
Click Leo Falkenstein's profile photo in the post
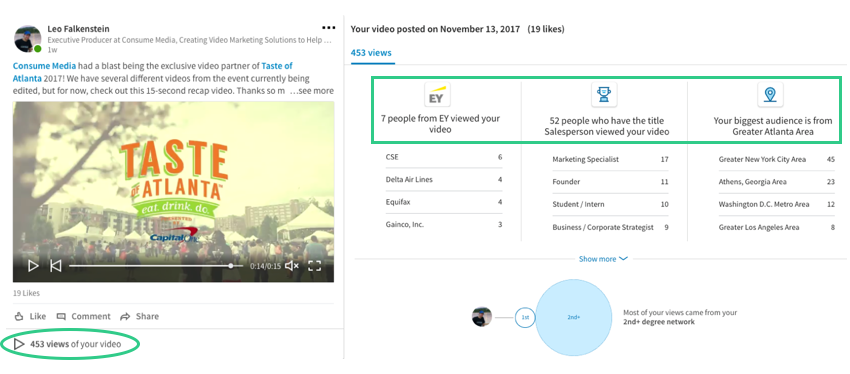[28, 38]
